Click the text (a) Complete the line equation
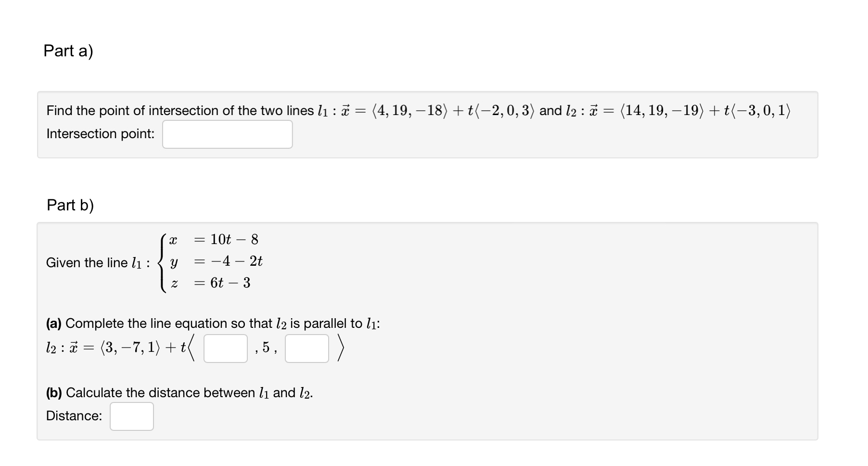The height and width of the screenshot is (466, 868). (192, 323)
